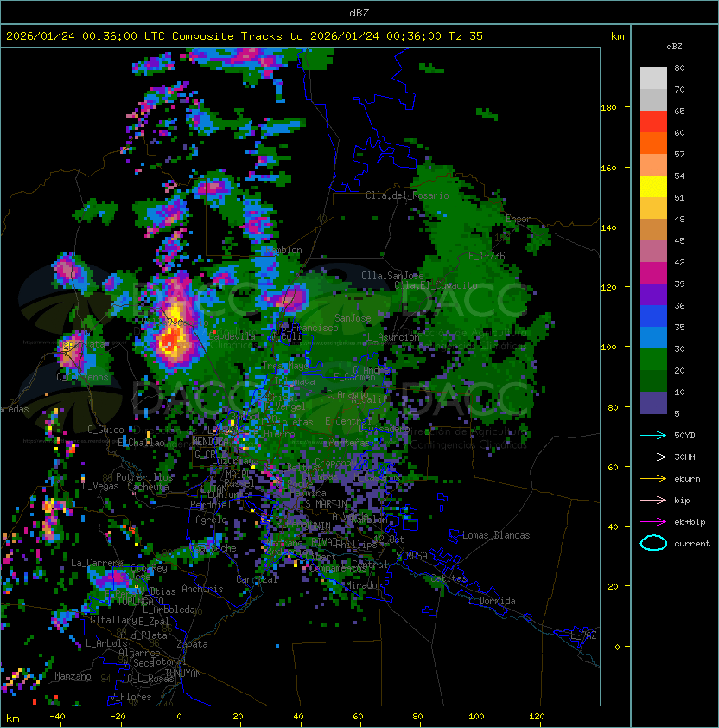719x728 pixels.
Task: Select the light gray swatch at the scale top
Action: pos(653,79)
